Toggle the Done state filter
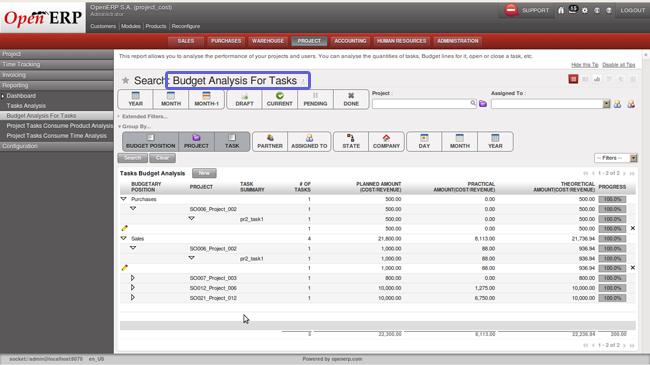 click(x=351, y=100)
